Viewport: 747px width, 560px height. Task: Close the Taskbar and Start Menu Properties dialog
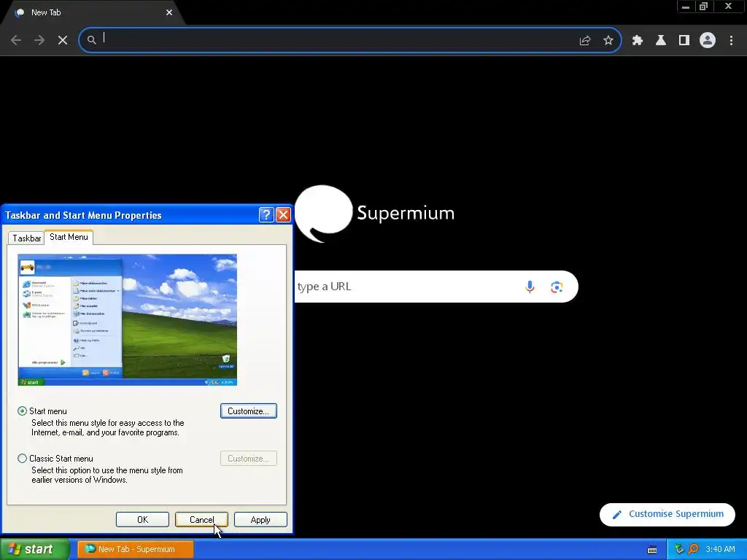pos(284,215)
